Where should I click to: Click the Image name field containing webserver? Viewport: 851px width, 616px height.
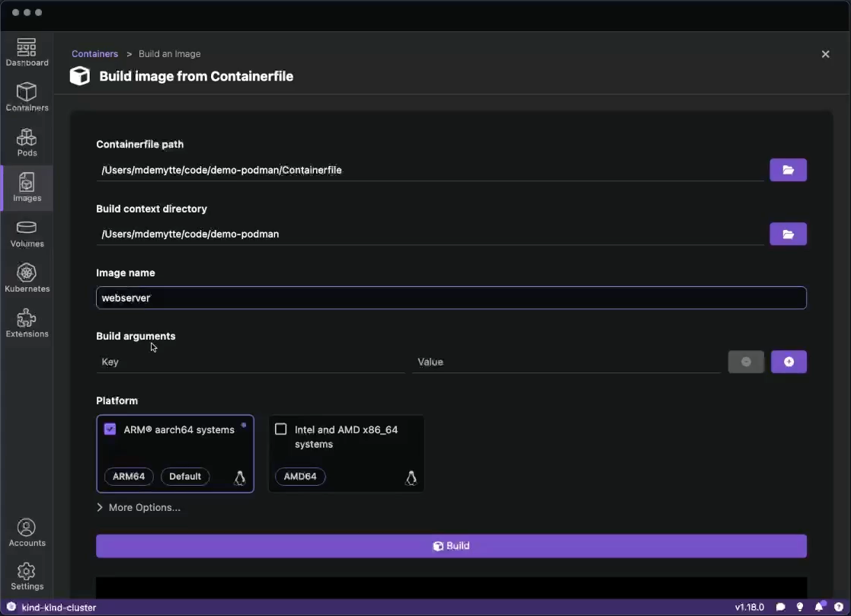(x=451, y=298)
